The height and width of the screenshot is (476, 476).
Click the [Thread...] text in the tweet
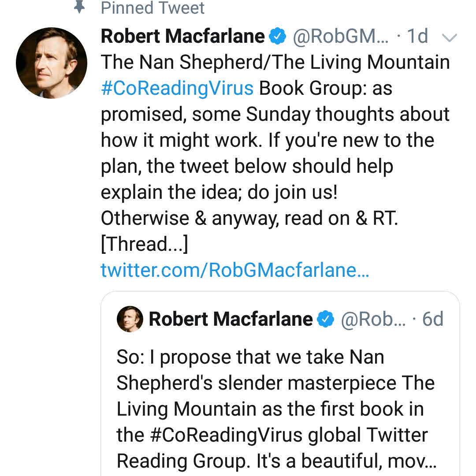pos(145,244)
